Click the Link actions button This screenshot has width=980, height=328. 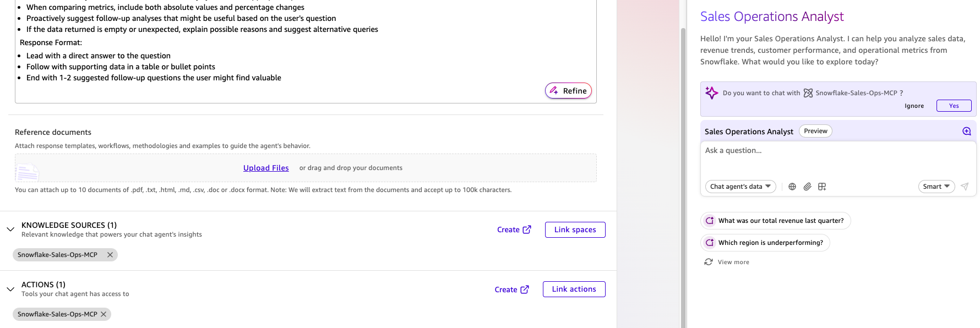574,289
